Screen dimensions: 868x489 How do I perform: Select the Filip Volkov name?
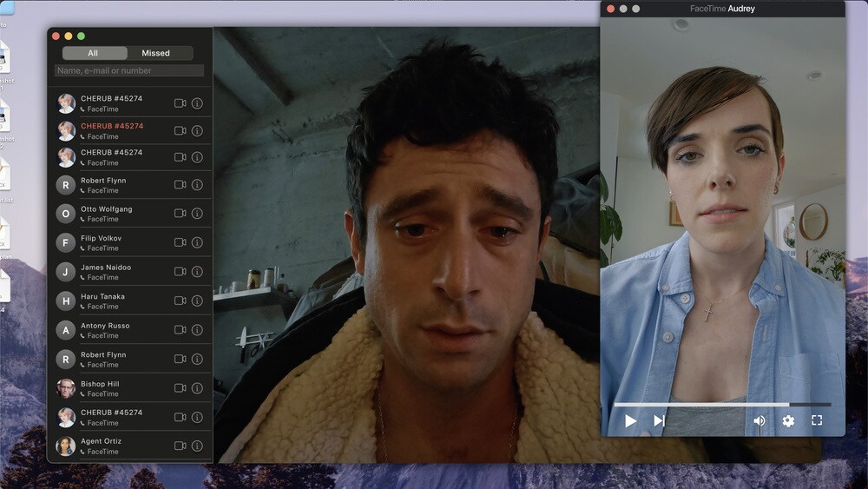101,238
